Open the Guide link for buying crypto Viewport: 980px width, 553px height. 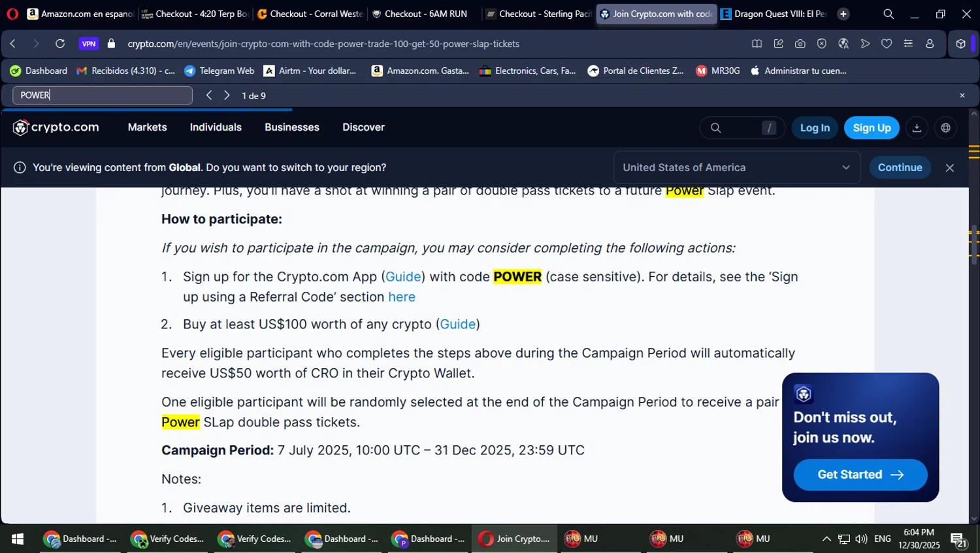coord(458,324)
